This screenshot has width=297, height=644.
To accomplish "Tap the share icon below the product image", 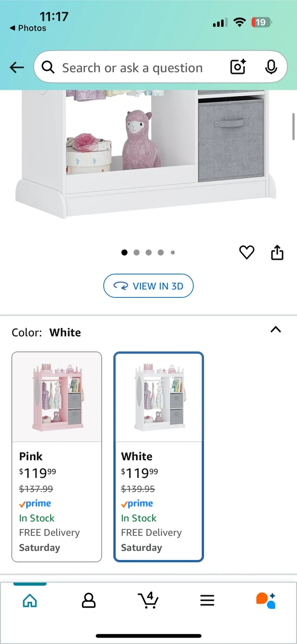I will [x=277, y=252].
